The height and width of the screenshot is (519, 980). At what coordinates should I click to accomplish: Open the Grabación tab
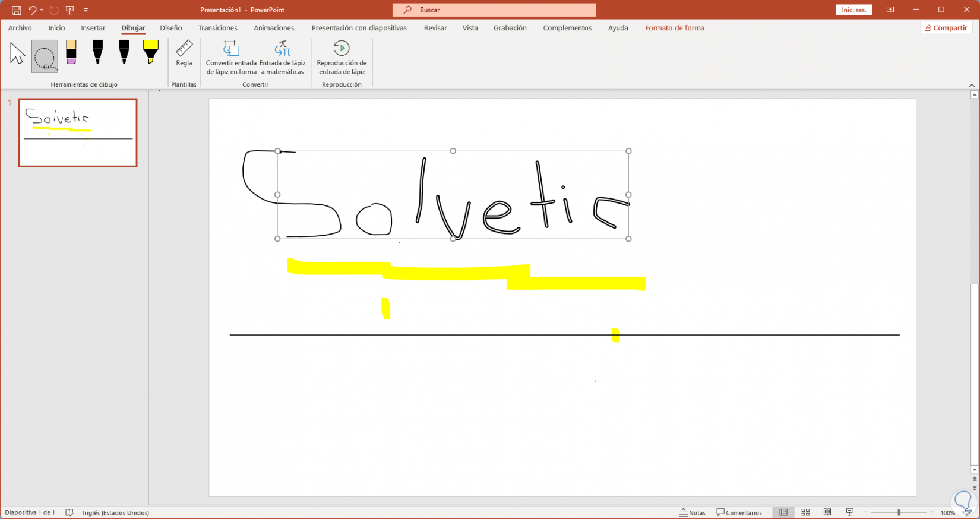coord(510,28)
